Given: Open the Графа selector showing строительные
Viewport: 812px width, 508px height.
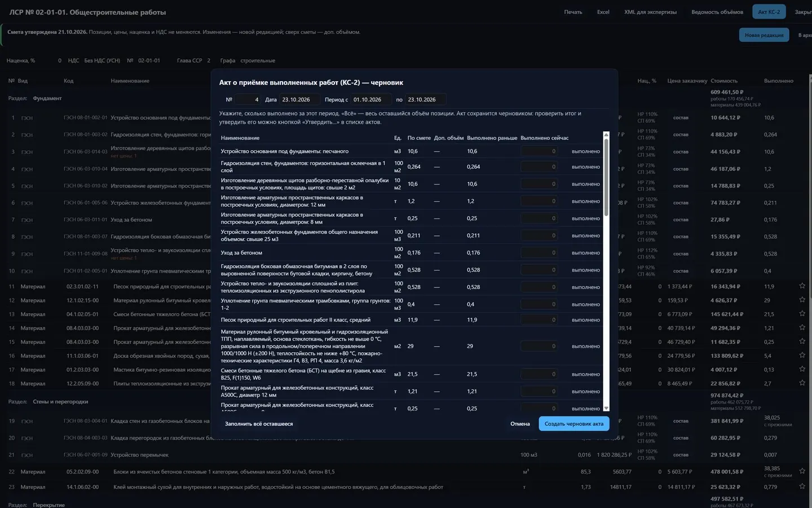Looking at the screenshot, I should click(258, 60).
